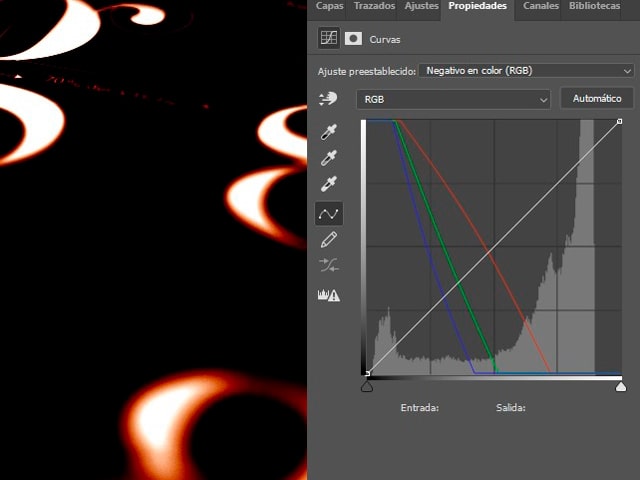This screenshot has height=480, width=640.
Task: Click the Curves adjustment icon in the header
Action: pyautogui.click(x=328, y=38)
